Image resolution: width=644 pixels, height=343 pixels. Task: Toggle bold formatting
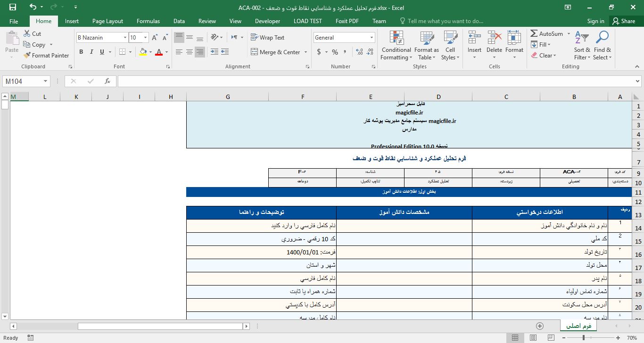pos(81,51)
